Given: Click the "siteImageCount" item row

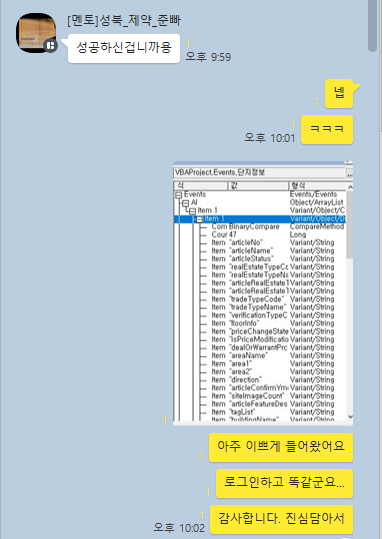Looking at the screenshot, I should coord(273,396).
